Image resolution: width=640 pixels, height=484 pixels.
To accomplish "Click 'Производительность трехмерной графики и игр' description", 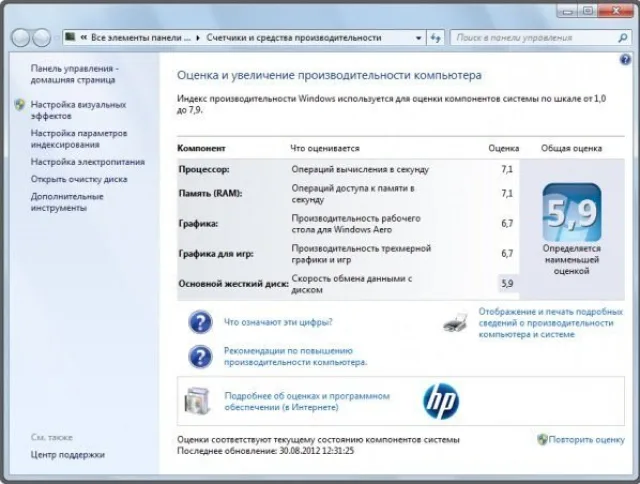I will 361,254.
